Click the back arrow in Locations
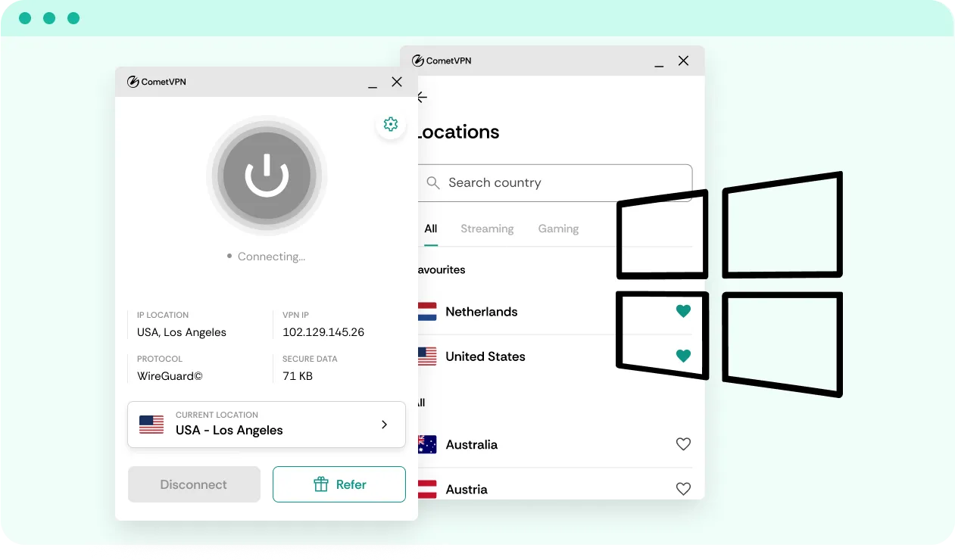The image size is (955, 560). 423,98
